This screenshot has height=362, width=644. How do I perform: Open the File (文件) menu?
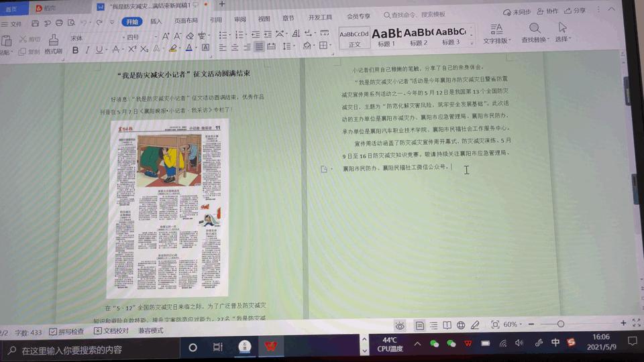[11, 24]
